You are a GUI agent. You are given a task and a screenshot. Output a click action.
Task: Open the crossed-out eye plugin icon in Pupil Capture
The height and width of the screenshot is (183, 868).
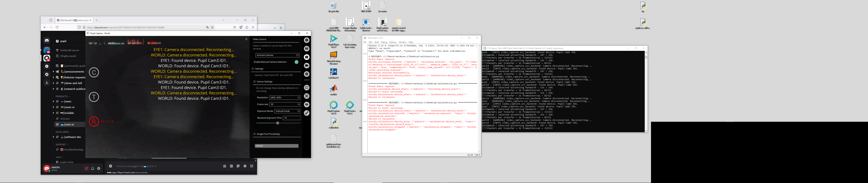pos(306,105)
